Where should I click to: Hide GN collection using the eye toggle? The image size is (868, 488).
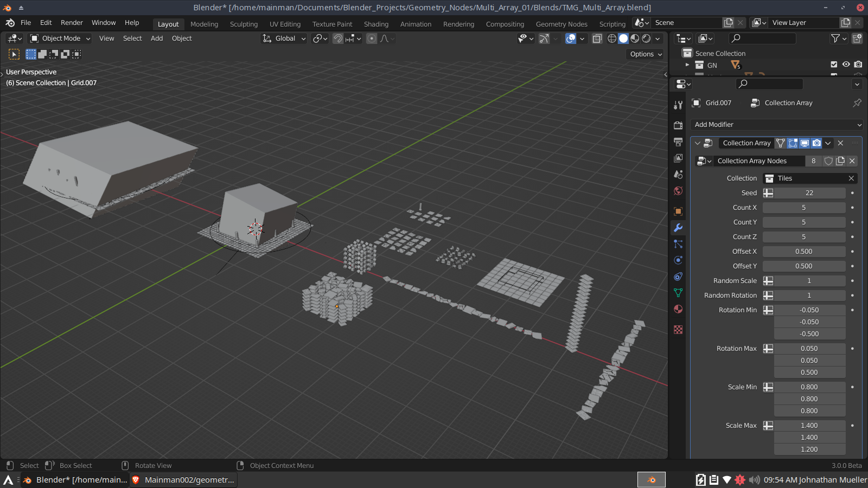tap(846, 64)
